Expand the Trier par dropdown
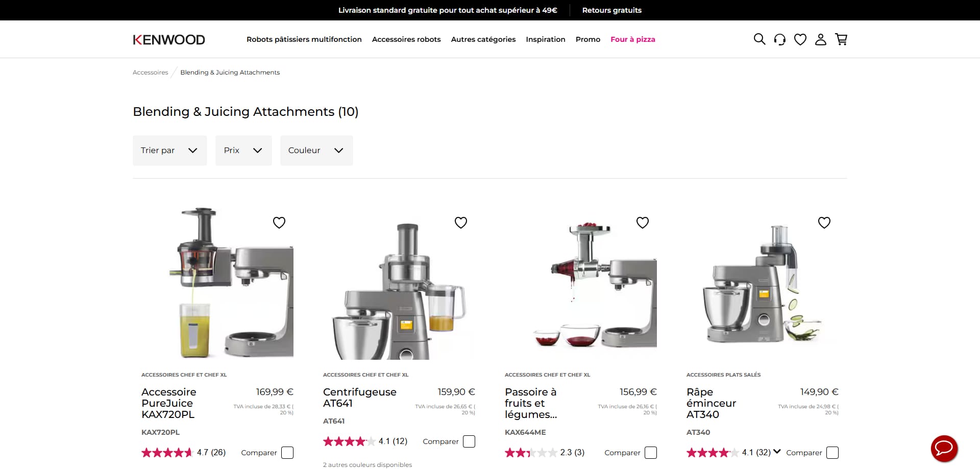Image resolution: width=980 pixels, height=469 pixels. tap(170, 151)
